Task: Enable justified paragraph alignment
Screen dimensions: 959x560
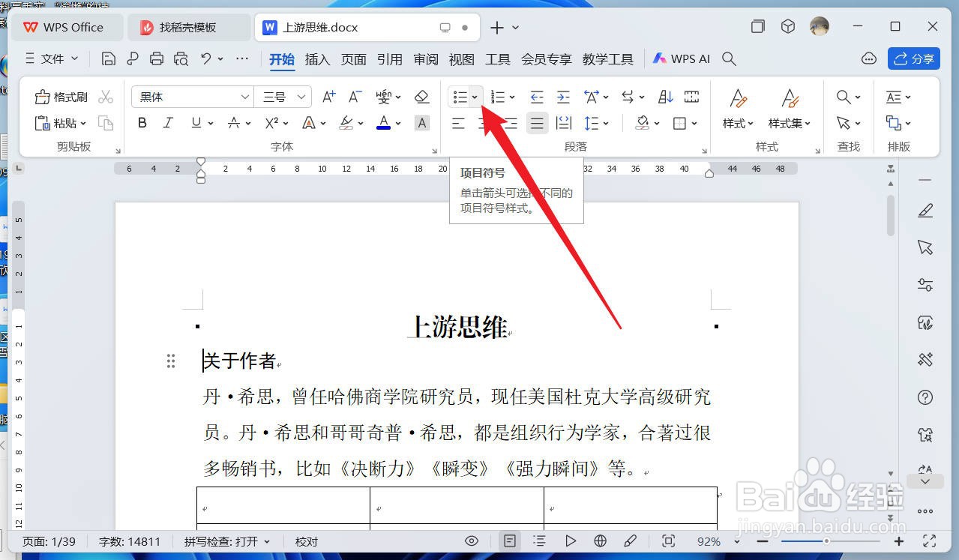Action: [x=537, y=123]
